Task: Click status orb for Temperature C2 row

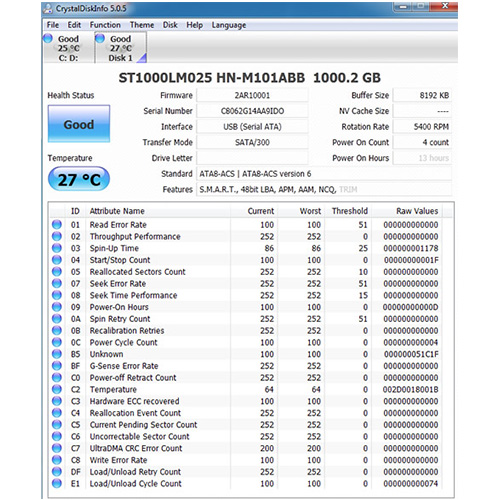Action: [x=57, y=389]
